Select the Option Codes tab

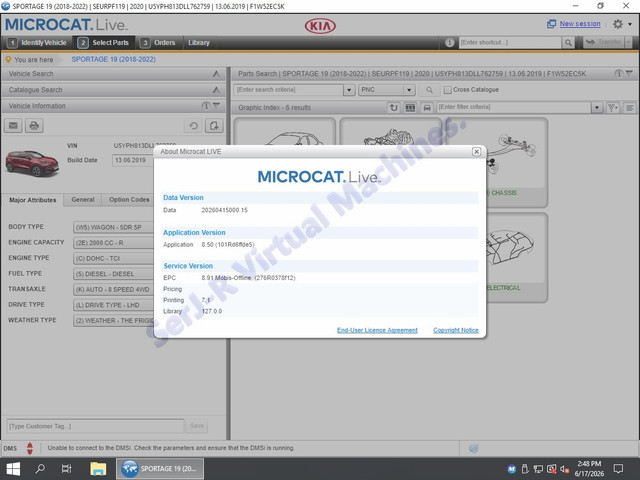pos(129,200)
